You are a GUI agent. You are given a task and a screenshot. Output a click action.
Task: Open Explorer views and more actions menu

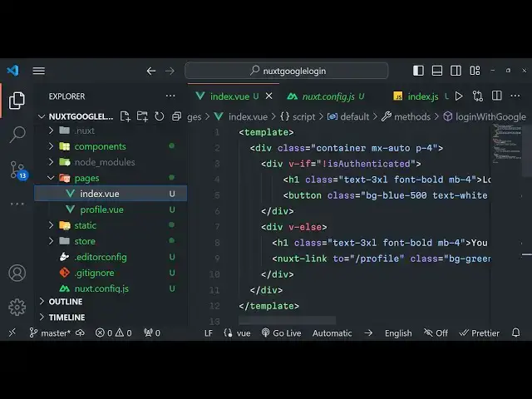click(170, 96)
